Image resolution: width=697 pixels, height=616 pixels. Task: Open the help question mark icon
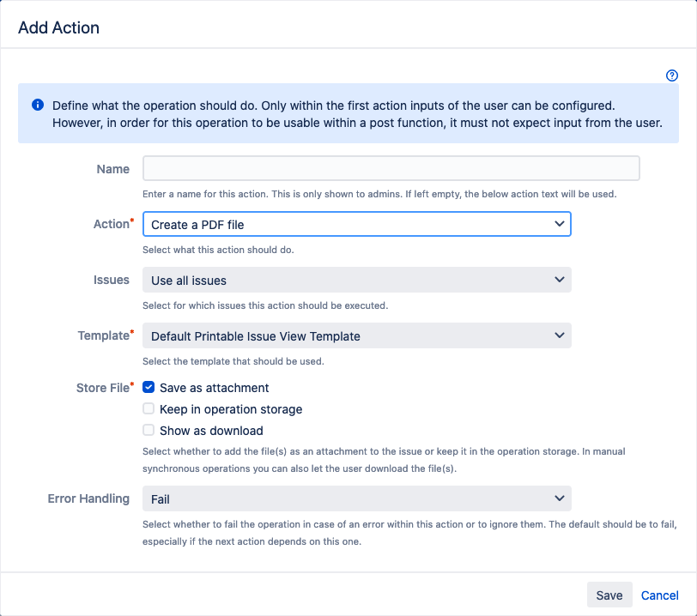point(672,75)
